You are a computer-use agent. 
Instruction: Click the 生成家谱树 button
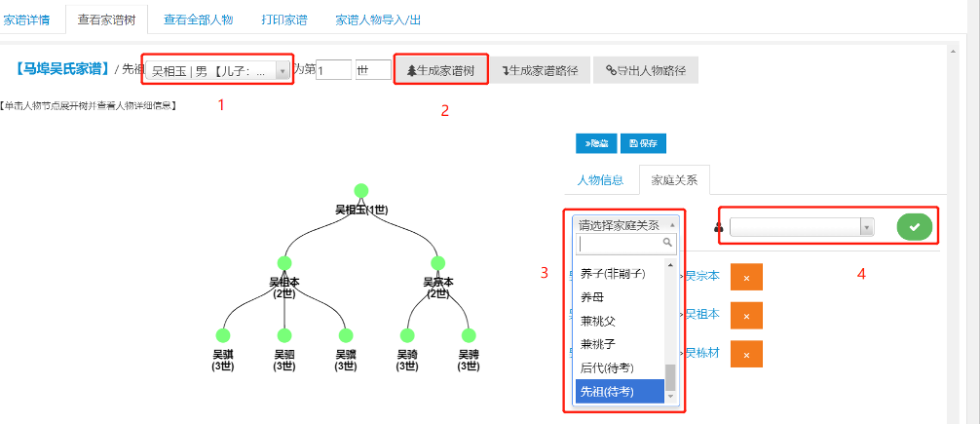coord(440,70)
